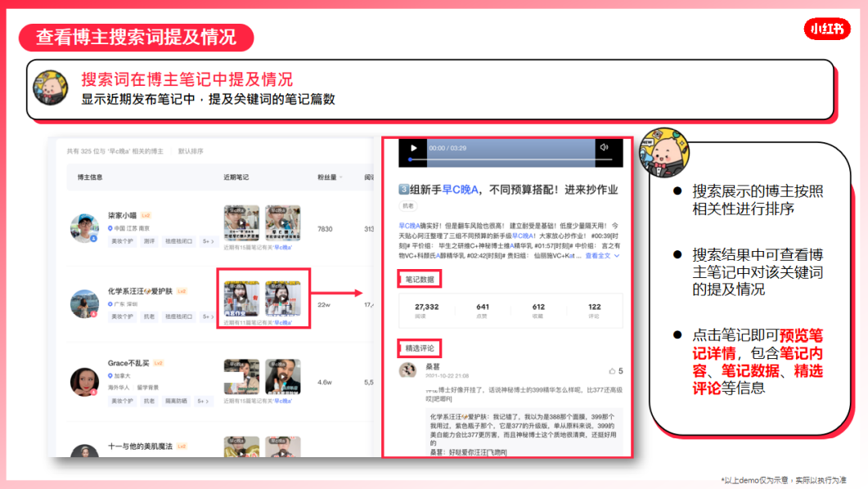Click the commenter 桑葚's avatar
The width and height of the screenshot is (868, 489).
click(408, 370)
